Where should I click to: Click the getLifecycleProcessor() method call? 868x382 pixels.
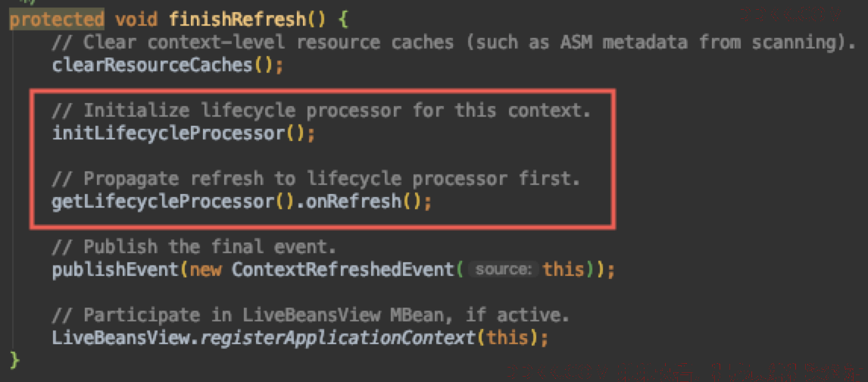173,202
